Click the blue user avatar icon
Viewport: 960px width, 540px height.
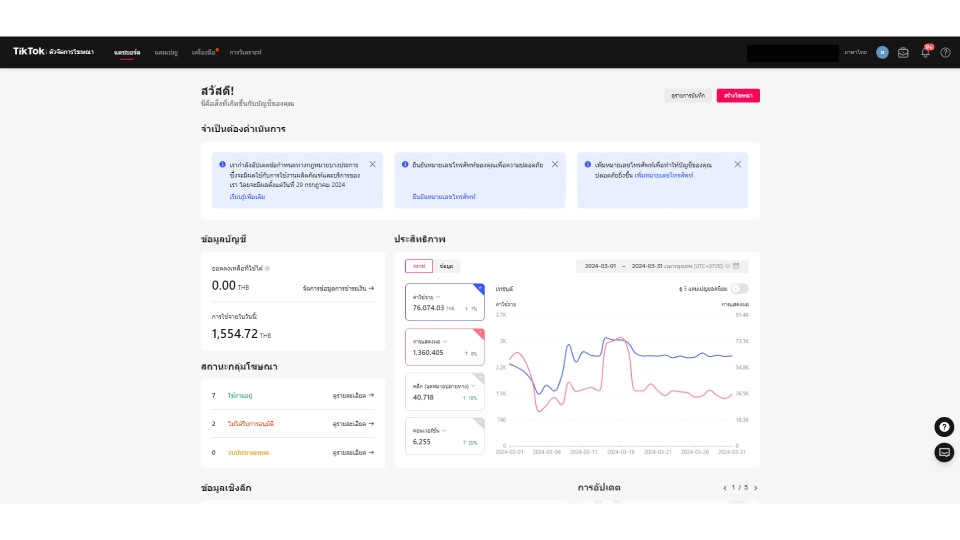[x=882, y=53]
